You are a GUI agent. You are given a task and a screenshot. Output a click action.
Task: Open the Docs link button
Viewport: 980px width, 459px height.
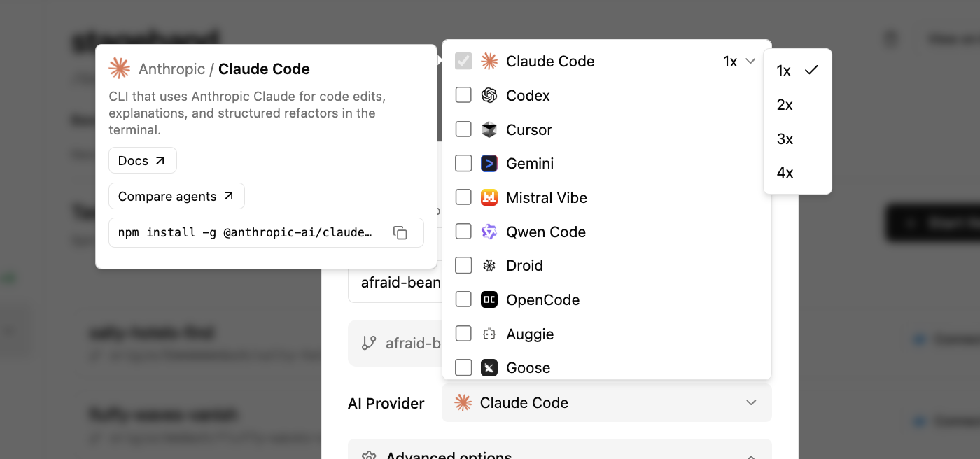point(142,161)
